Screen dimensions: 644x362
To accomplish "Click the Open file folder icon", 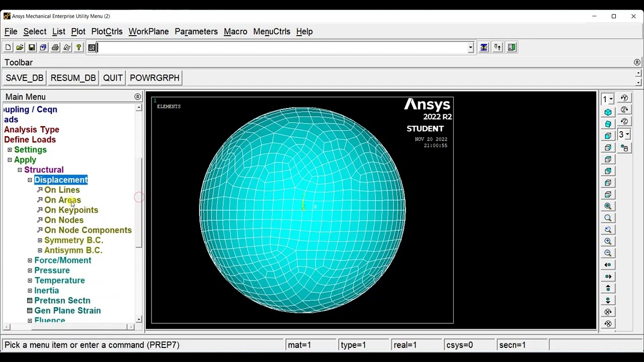I will [x=20, y=47].
